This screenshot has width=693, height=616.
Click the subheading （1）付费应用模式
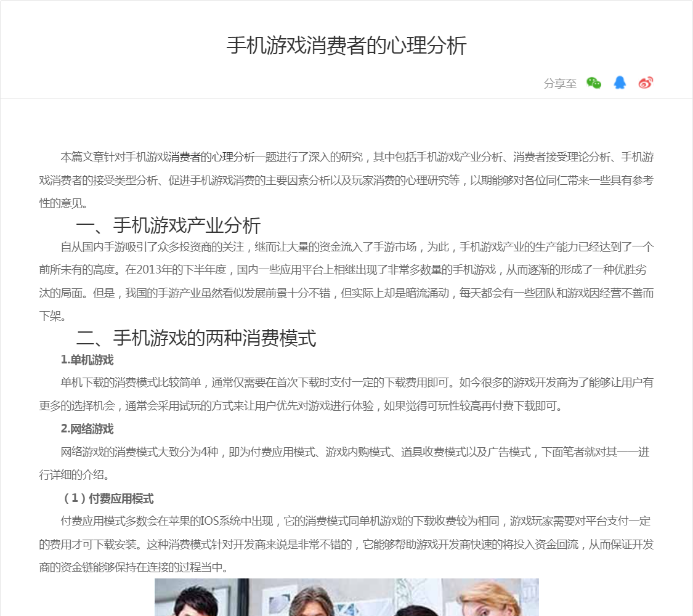tap(107, 498)
